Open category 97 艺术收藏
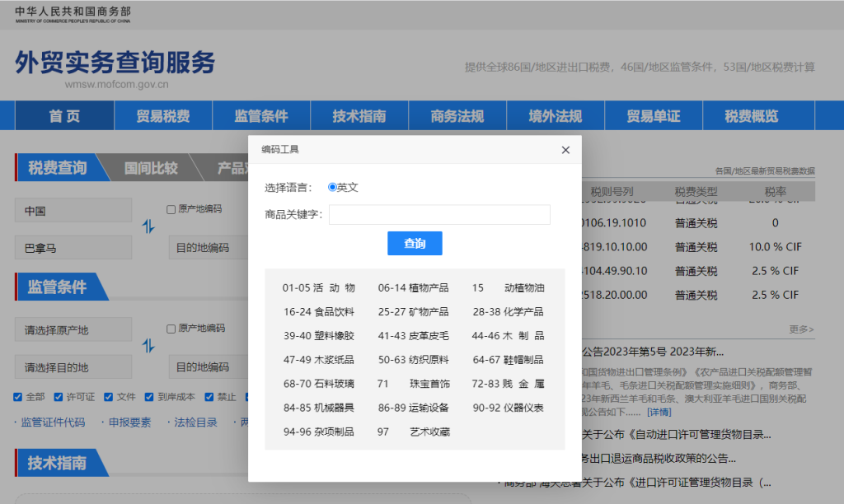 pyautogui.click(x=414, y=432)
